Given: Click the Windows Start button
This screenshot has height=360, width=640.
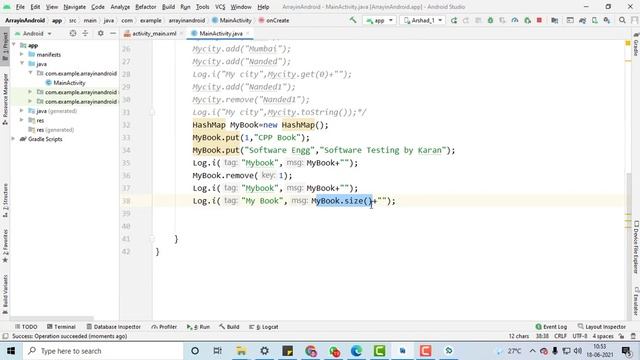Looking at the screenshot, I should tap(11, 351).
